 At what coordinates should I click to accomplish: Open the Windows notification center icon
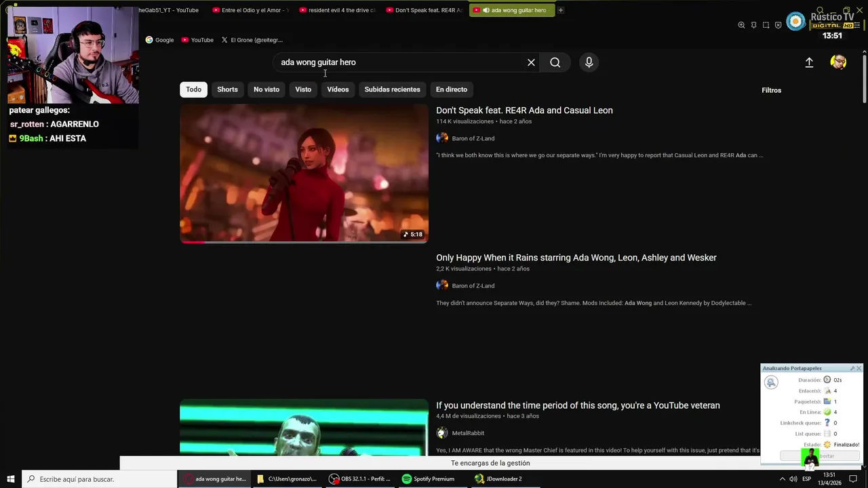tap(853, 479)
